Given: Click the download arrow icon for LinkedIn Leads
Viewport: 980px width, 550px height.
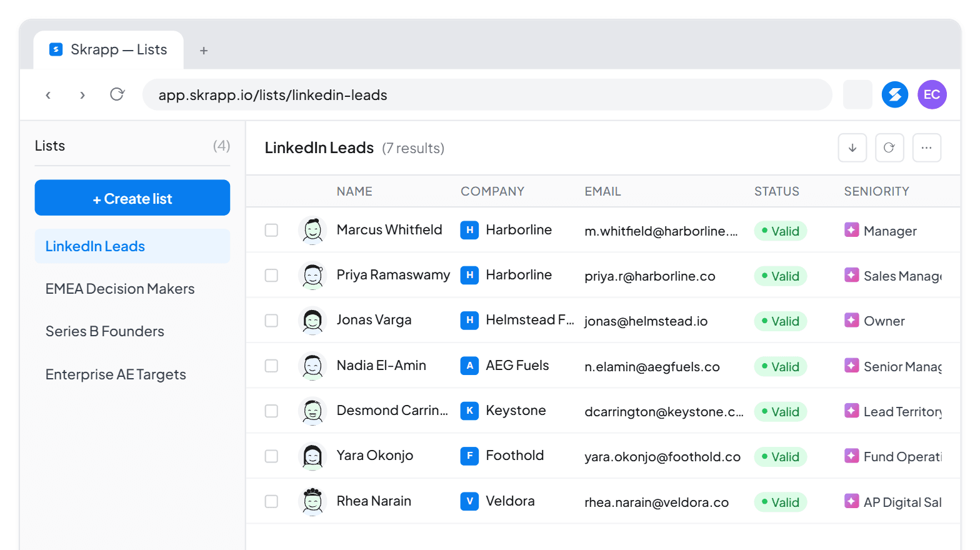Looking at the screenshot, I should click(x=852, y=148).
